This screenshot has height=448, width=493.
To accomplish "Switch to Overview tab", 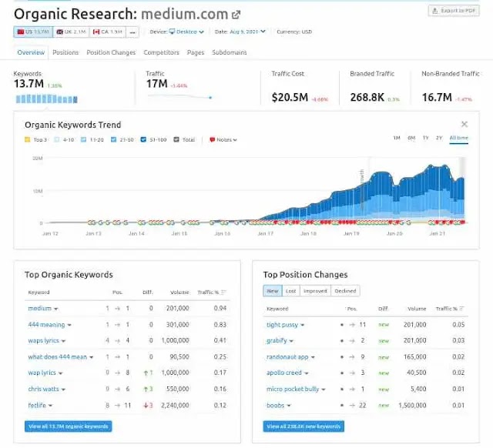I will pyautogui.click(x=31, y=52).
